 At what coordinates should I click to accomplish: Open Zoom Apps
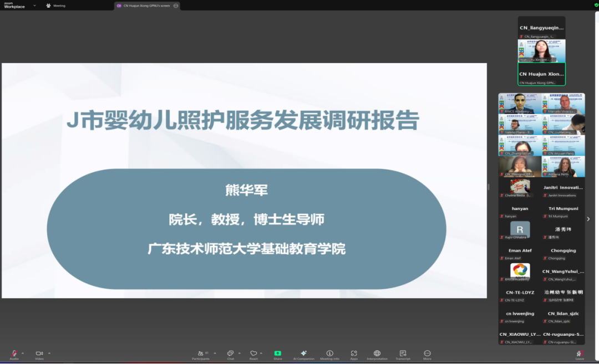click(x=354, y=355)
